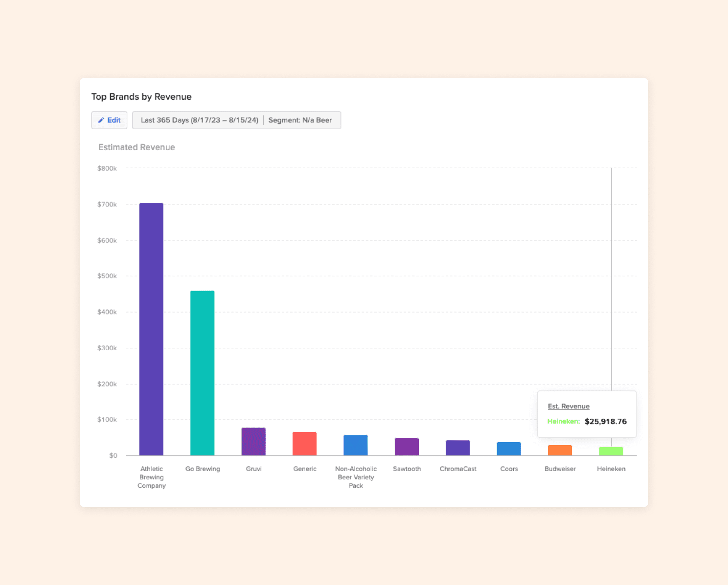Open the Segment: N/a Beer filter

tap(300, 120)
